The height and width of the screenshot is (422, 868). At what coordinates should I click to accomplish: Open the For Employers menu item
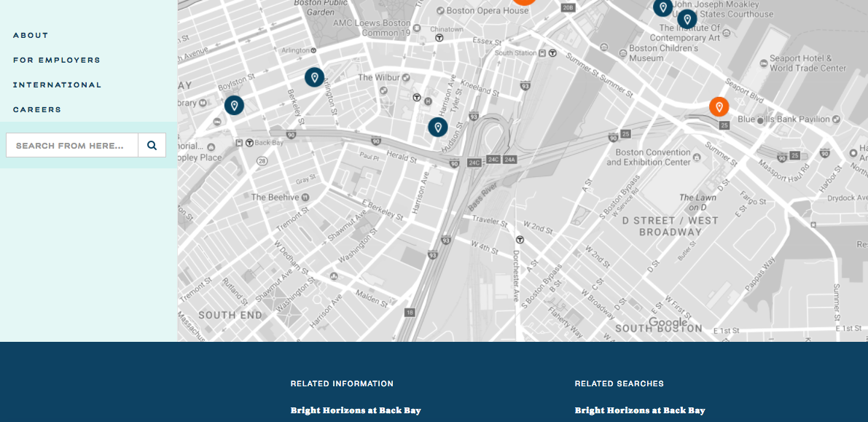(x=57, y=60)
